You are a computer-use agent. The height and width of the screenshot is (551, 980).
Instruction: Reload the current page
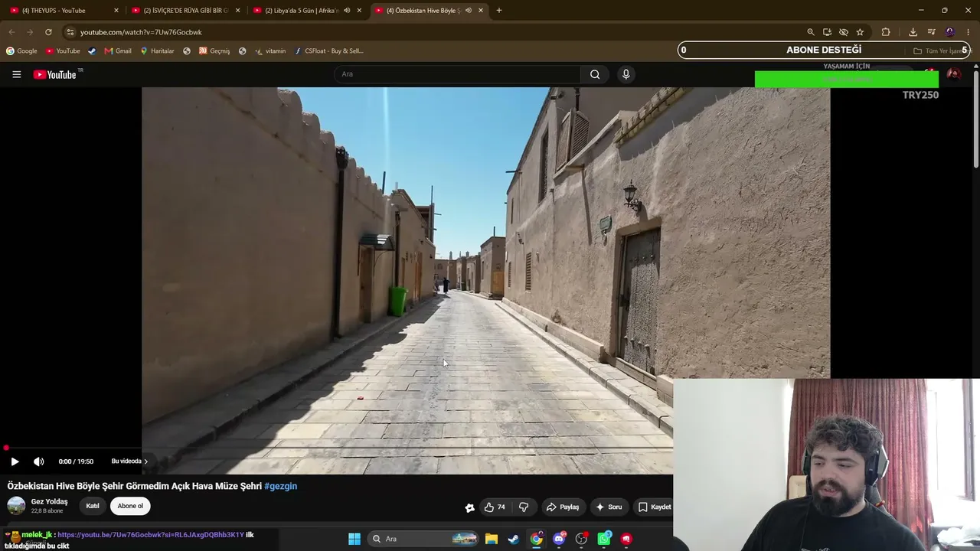[48, 32]
